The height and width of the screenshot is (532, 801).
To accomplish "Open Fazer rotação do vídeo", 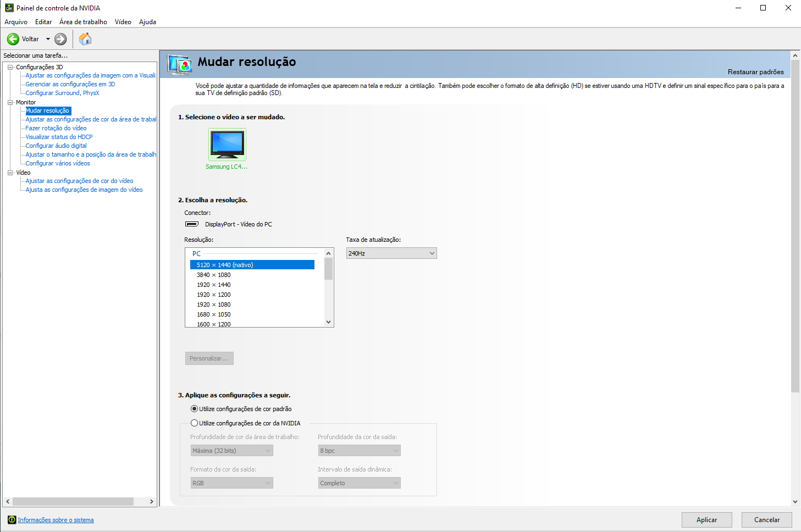I will 56,128.
